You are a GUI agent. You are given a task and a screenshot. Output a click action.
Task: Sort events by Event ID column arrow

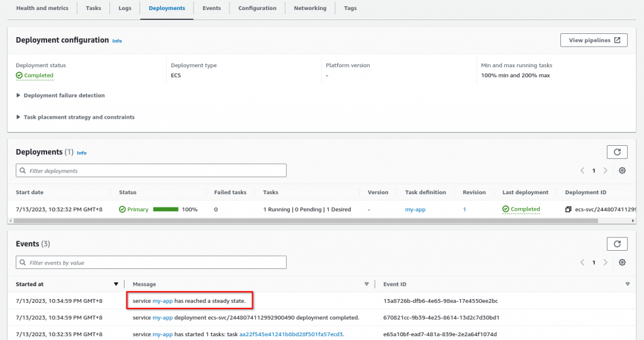click(x=628, y=284)
